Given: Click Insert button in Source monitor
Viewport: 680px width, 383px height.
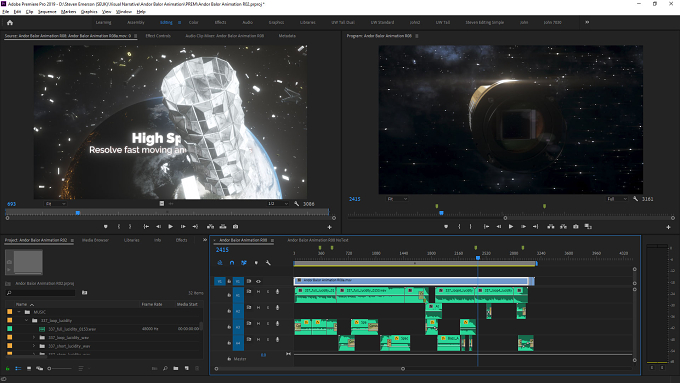Looking at the screenshot, I should [x=210, y=226].
